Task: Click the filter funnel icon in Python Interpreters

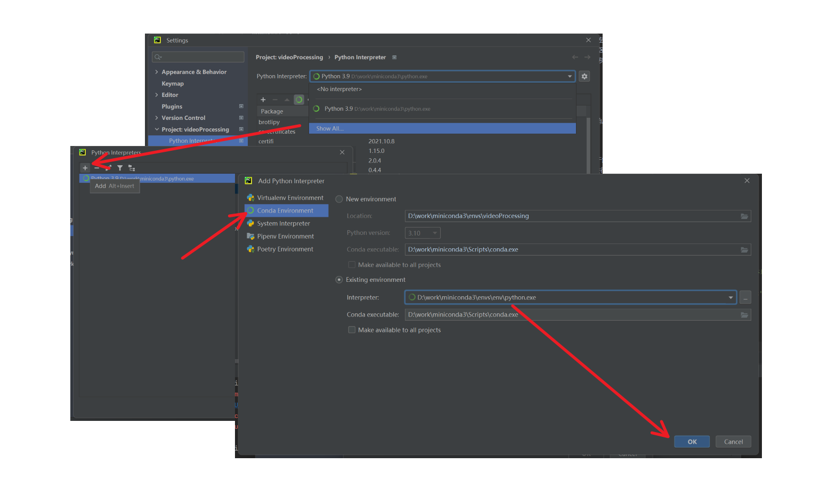Action: pos(120,168)
